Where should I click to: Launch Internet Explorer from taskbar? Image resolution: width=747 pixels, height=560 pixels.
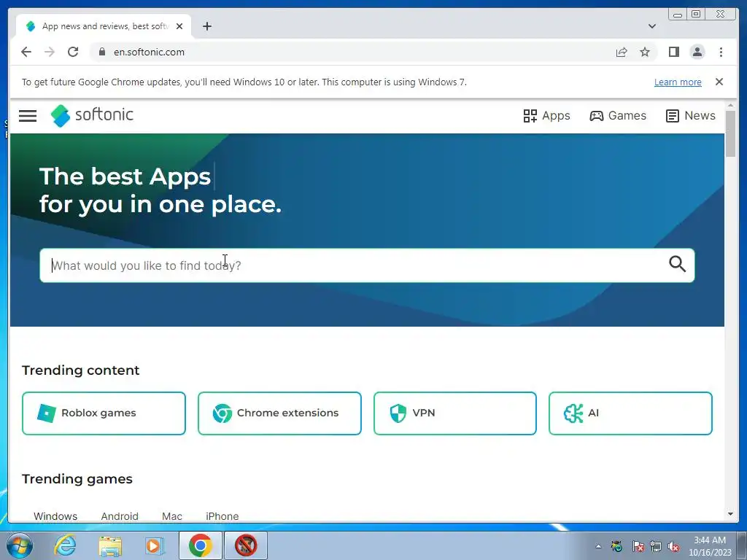65,545
